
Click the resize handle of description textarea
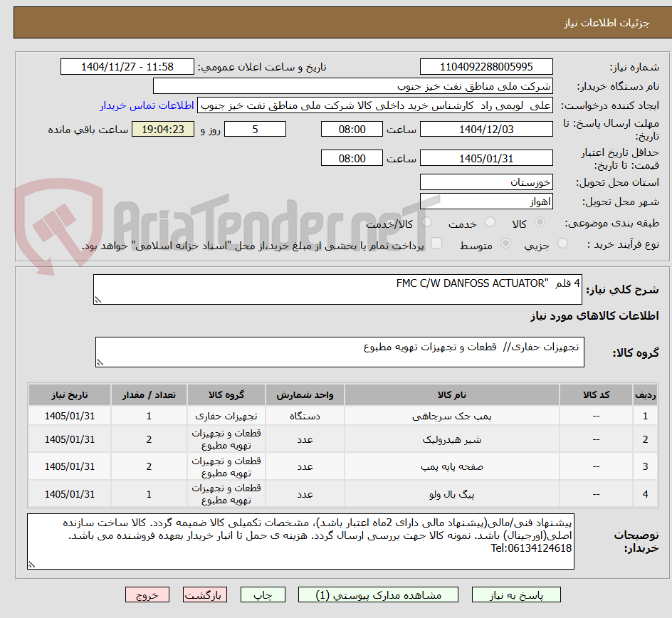(98, 300)
